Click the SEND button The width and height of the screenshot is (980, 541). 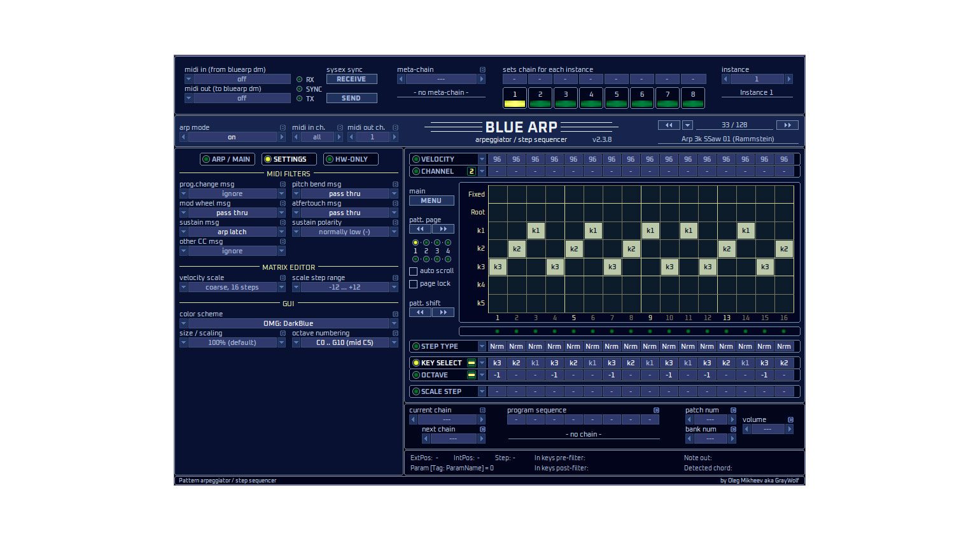[x=351, y=98]
